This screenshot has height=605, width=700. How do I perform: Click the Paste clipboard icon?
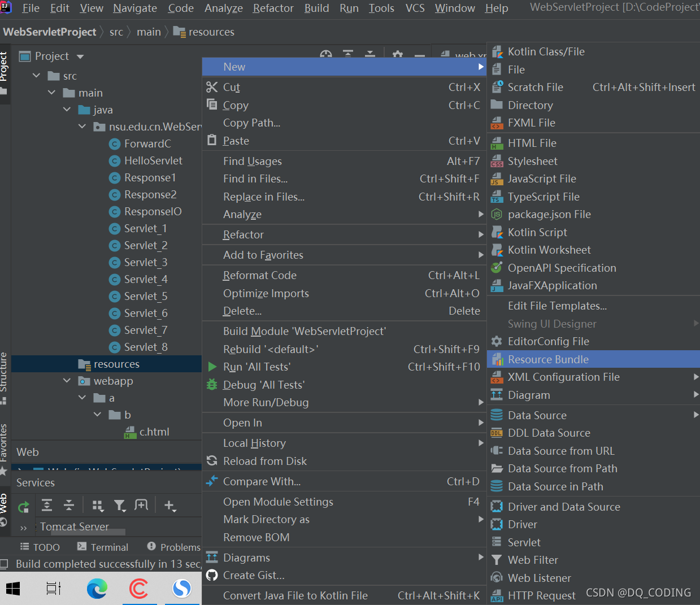212,140
